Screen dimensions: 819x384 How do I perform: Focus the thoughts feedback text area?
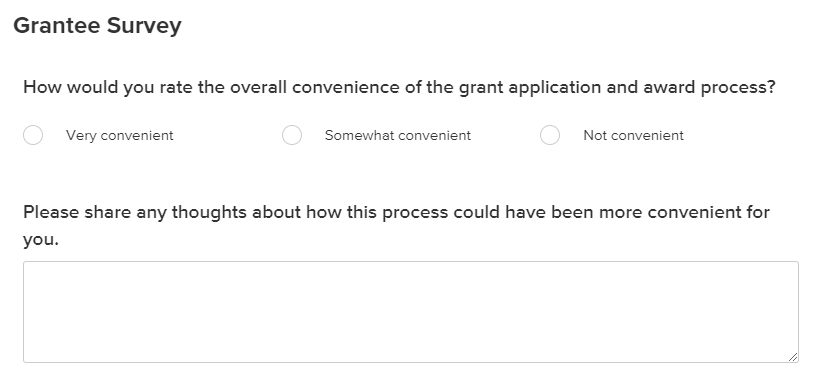pos(411,312)
